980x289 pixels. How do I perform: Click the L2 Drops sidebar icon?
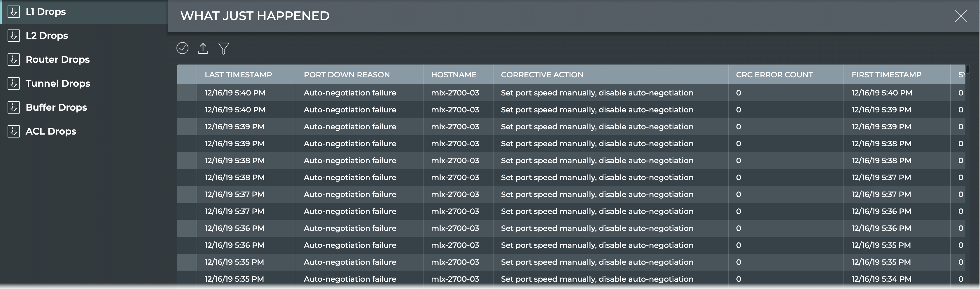tap(14, 36)
